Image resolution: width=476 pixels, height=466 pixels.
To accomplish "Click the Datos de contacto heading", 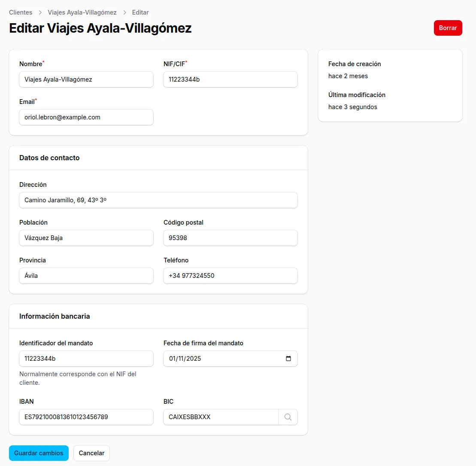I will click(x=49, y=158).
